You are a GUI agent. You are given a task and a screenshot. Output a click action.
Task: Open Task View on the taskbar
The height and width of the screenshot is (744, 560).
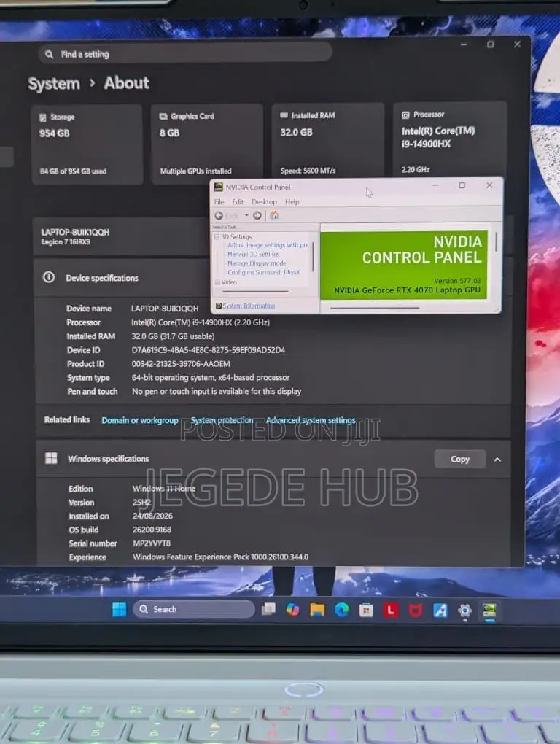[x=268, y=609]
